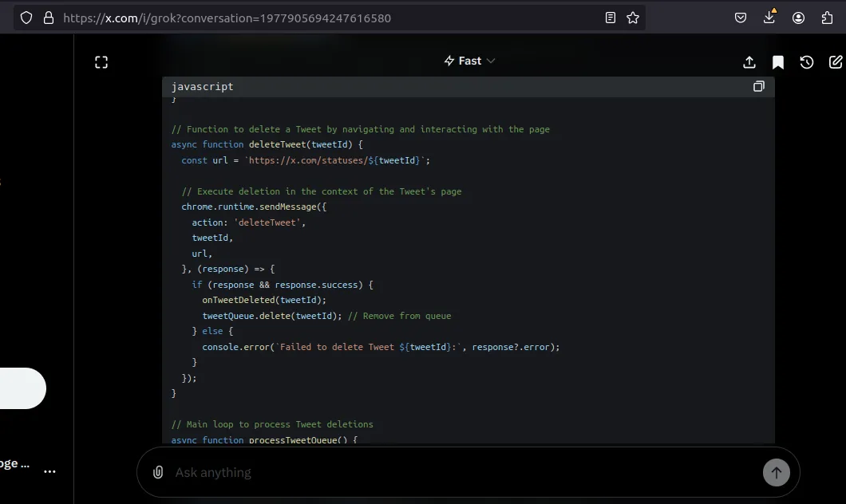Open the Fast mode dropdown
The height and width of the screenshot is (504, 846).
coord(469,61)
